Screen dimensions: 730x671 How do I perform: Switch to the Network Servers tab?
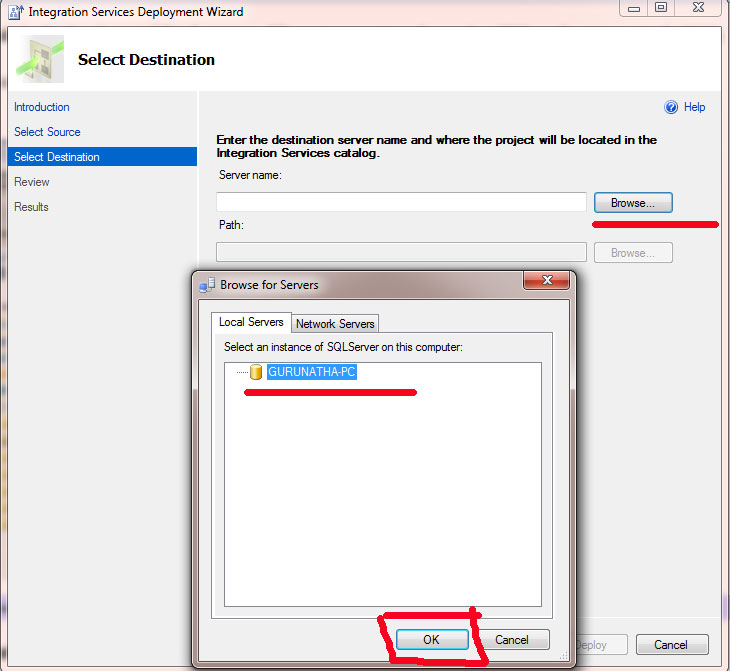click(335, 324)
